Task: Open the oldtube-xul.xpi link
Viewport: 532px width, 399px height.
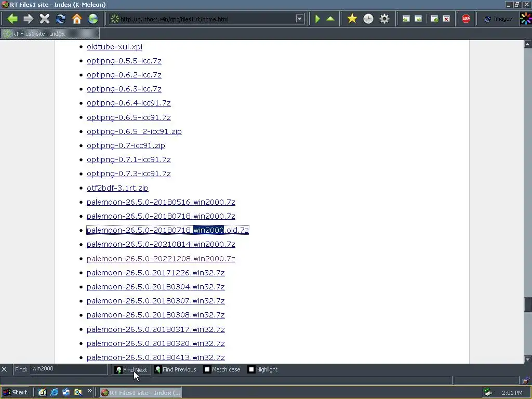Action: pyautogui.click(x=114, y=47)
